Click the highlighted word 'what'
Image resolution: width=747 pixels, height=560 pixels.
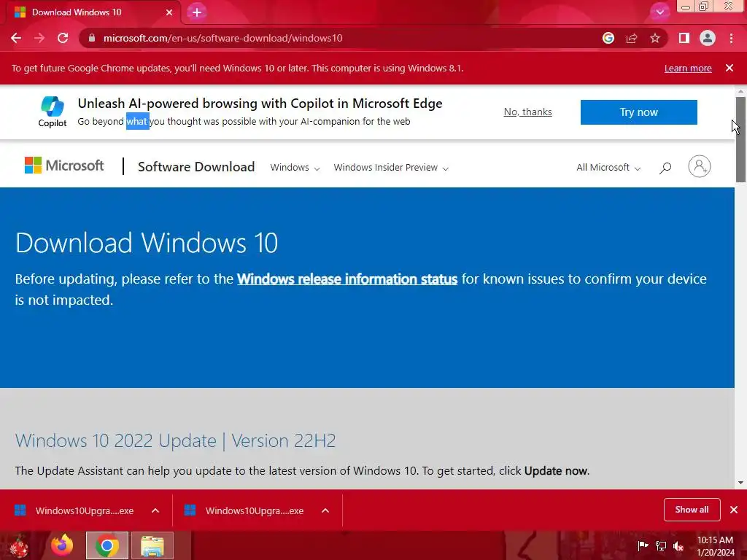point(137,122)
